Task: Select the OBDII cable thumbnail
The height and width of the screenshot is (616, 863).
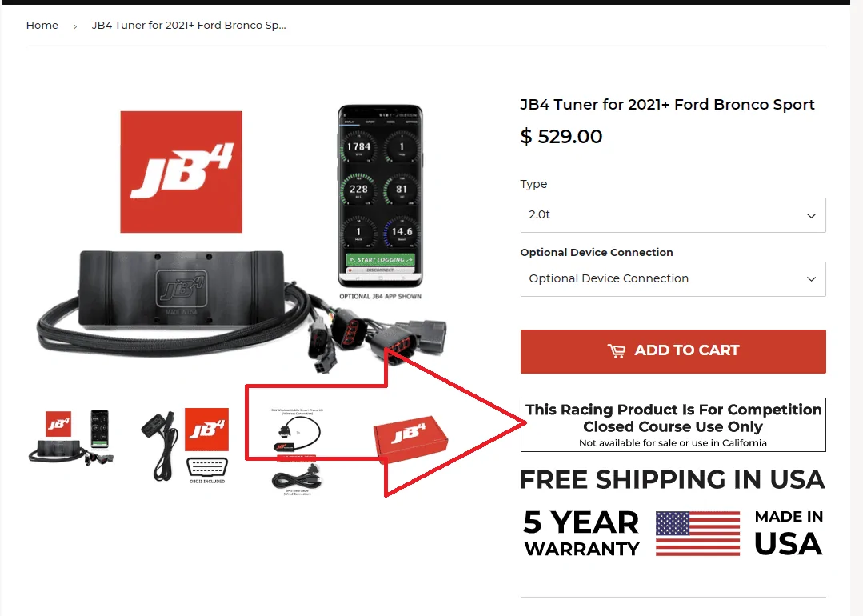Action: 185,445
